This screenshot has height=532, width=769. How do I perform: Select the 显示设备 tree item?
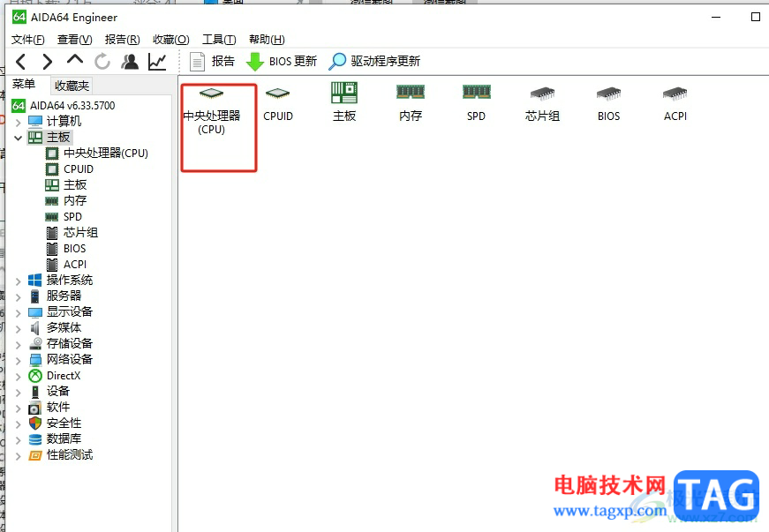pos(61,311)
